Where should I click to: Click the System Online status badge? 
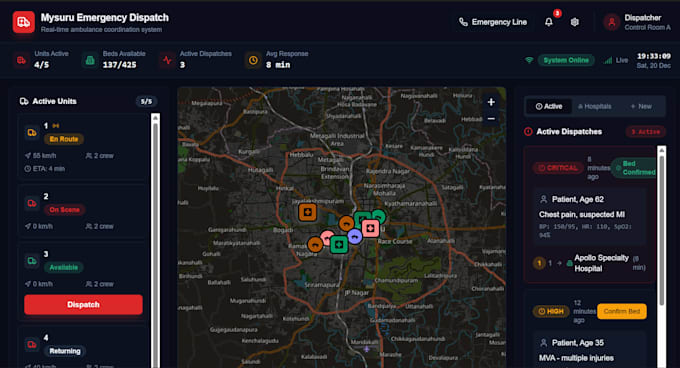(x=566, y=60)
